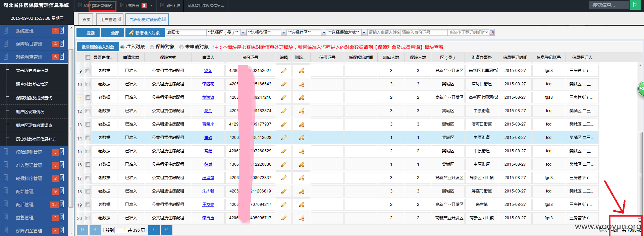
Task: Edit the record of applicant 曹荣来
Action: point(284,124)
